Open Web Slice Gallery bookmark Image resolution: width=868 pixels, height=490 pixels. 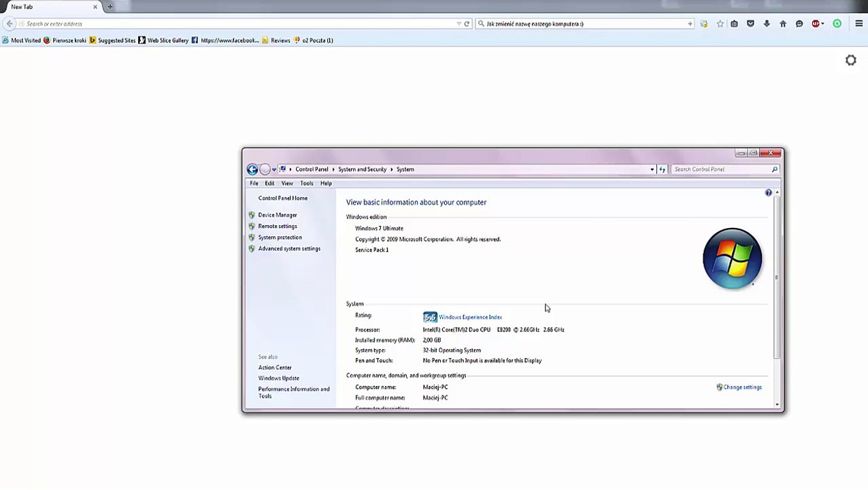(163, 41)
